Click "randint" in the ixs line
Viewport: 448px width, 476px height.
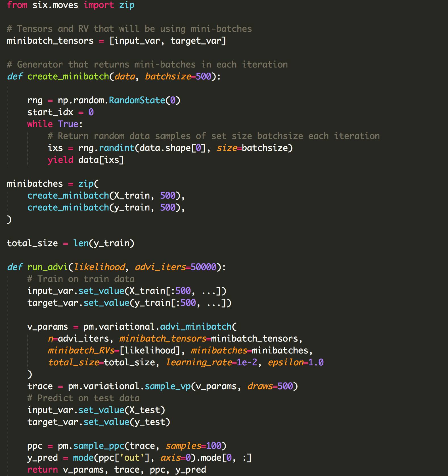[116, 148]
